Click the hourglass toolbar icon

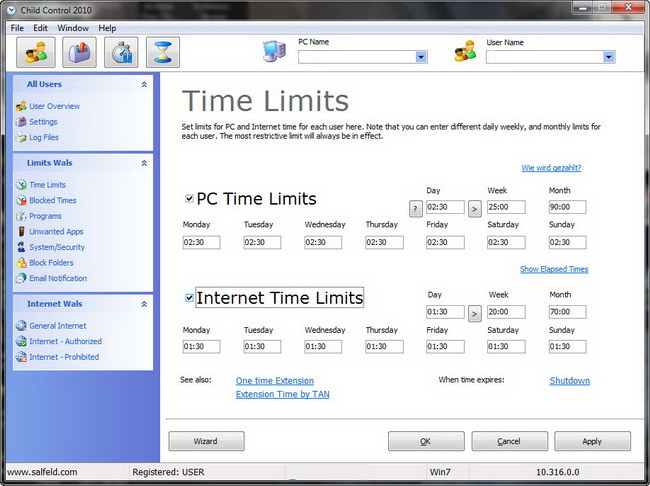pos(163,53)
